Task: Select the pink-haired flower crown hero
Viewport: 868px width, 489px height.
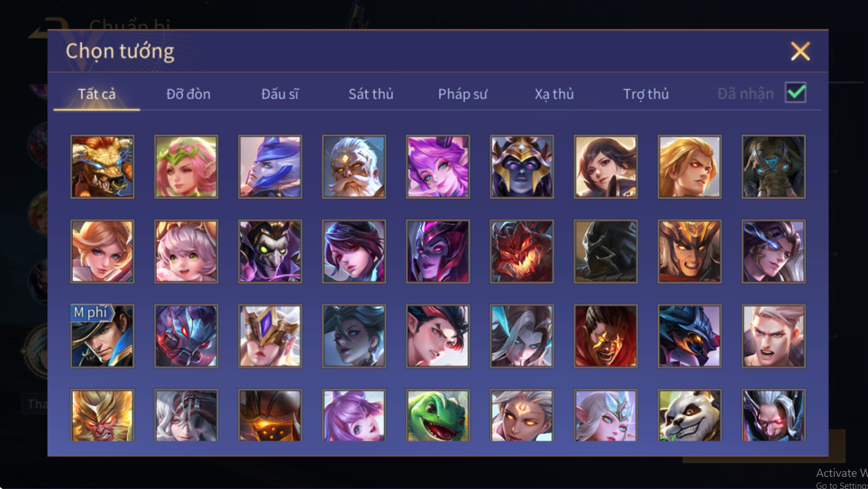Action: pyautogui.click(x=186, y=167)
